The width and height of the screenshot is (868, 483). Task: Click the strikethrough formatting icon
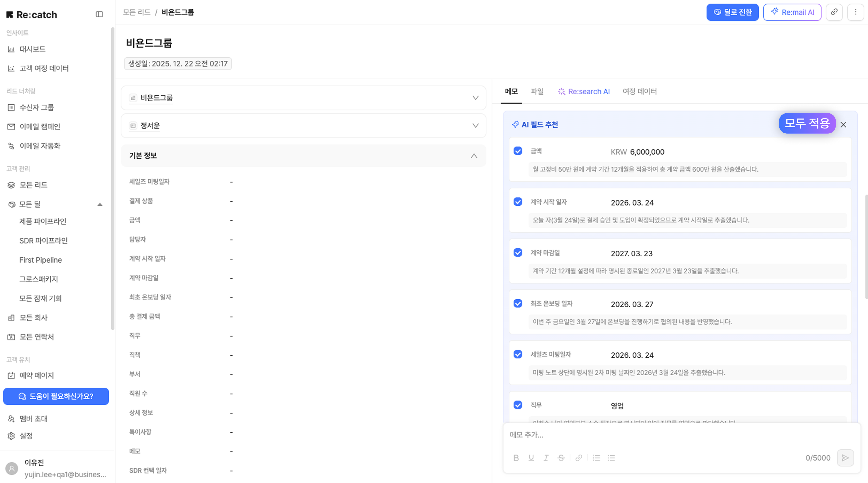coord(561,458)
